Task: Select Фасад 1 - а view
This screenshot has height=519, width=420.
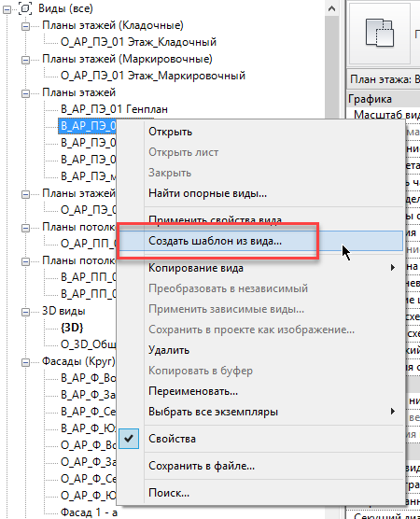Action: click(89, 512)
